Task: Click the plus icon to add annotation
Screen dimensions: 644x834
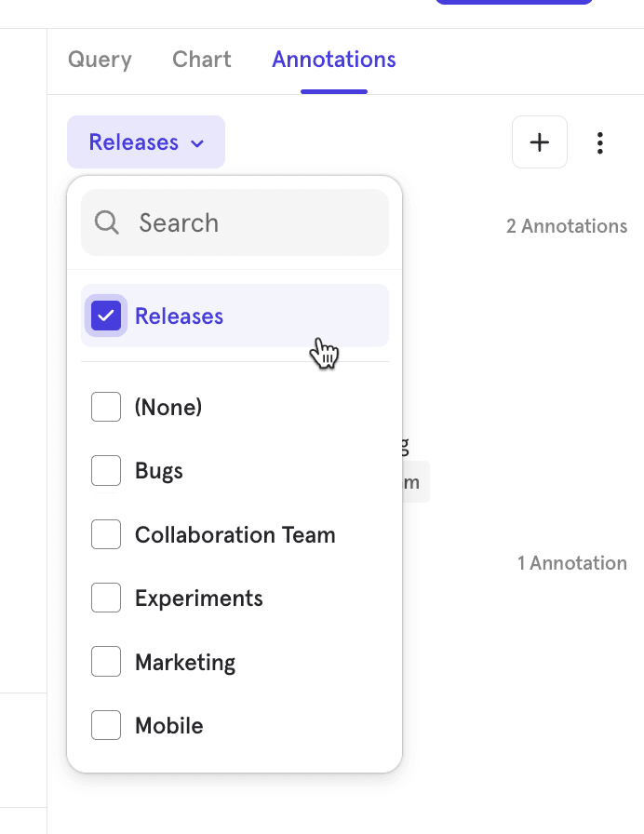Action: point(539,142)
